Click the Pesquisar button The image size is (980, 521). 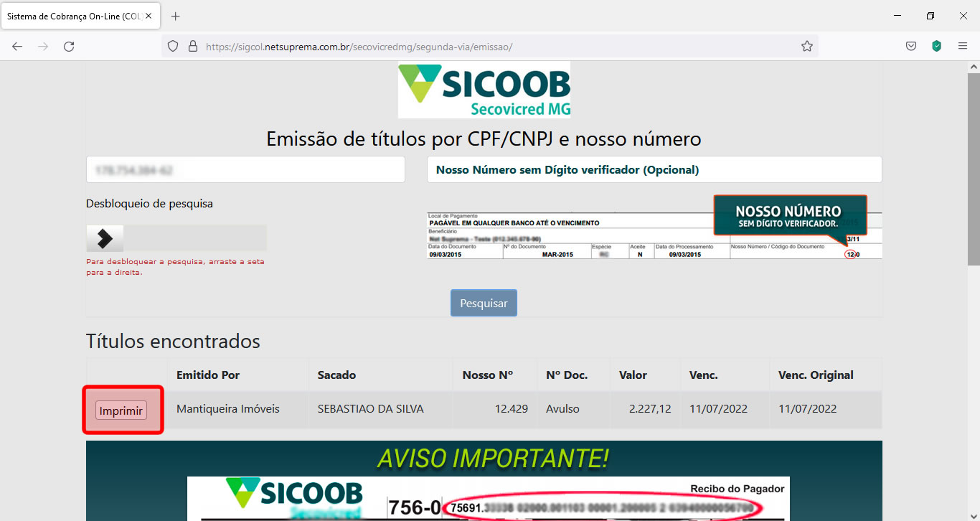tap(484, 303)
